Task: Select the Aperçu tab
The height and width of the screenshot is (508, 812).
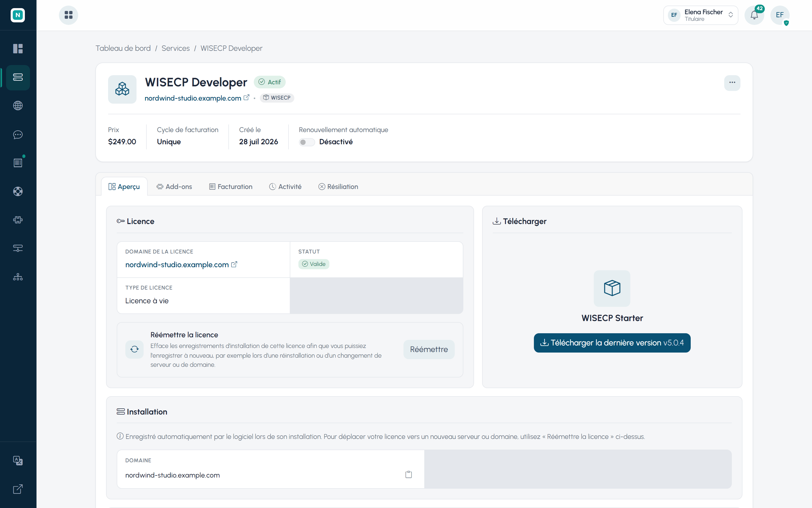Action: 124,186
